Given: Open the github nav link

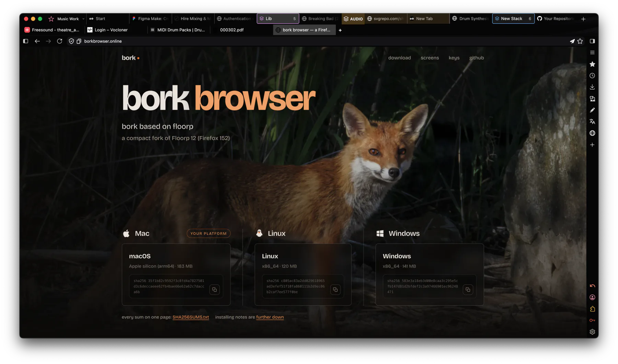Looking at the screenshot, I should click(x=477, y=58).
